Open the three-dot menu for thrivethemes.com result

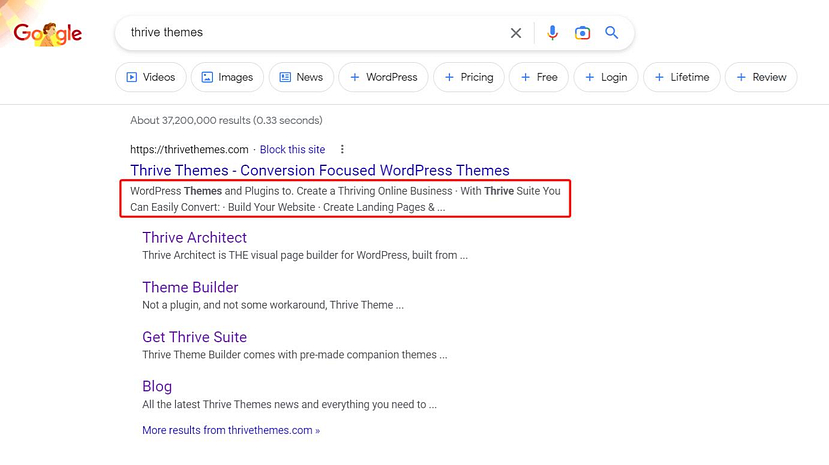(342, 149)
